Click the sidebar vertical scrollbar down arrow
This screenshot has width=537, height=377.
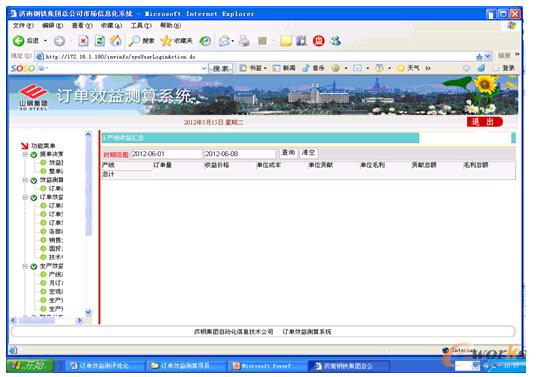pos(88,312)
